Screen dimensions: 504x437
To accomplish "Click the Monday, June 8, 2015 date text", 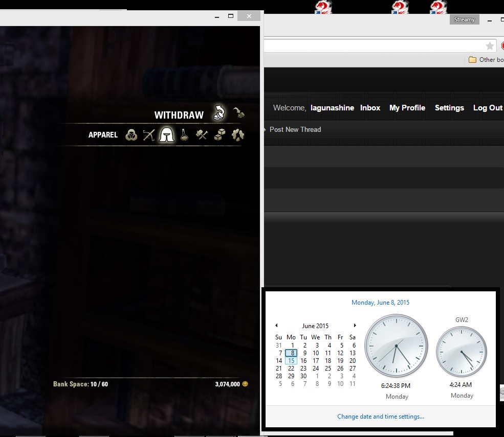I will click(x=380, y=303).
